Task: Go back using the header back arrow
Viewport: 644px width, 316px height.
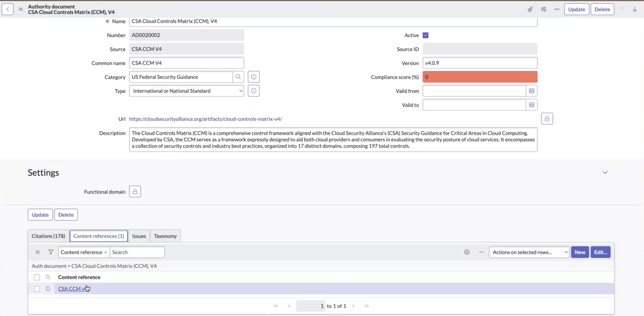Action: (x=7, y=9)
